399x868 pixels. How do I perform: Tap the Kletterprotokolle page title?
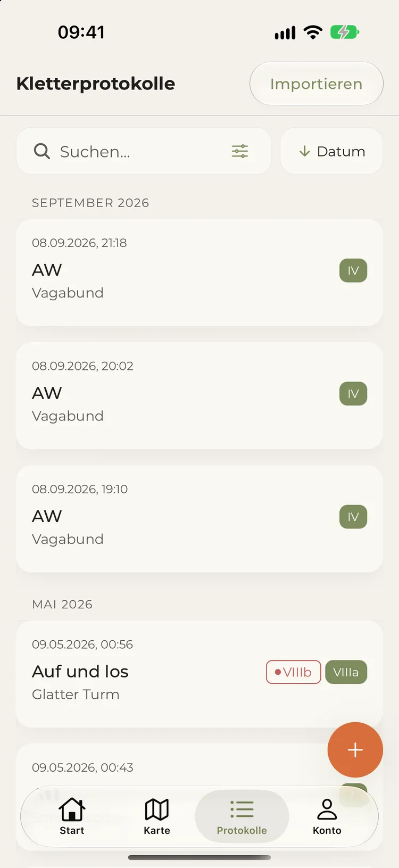[x=96, y=84]
